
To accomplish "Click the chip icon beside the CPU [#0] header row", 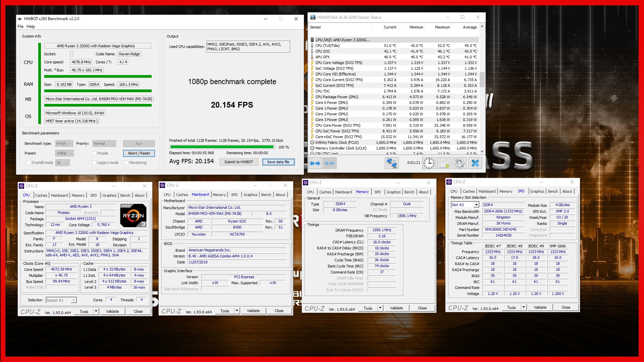I will 312,40.
